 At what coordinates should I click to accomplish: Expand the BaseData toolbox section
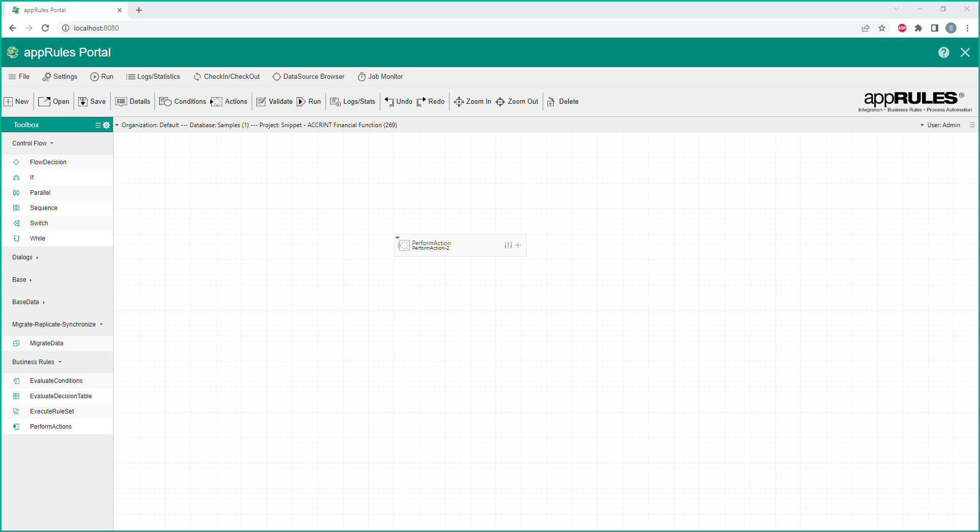(x=28, y=302)
